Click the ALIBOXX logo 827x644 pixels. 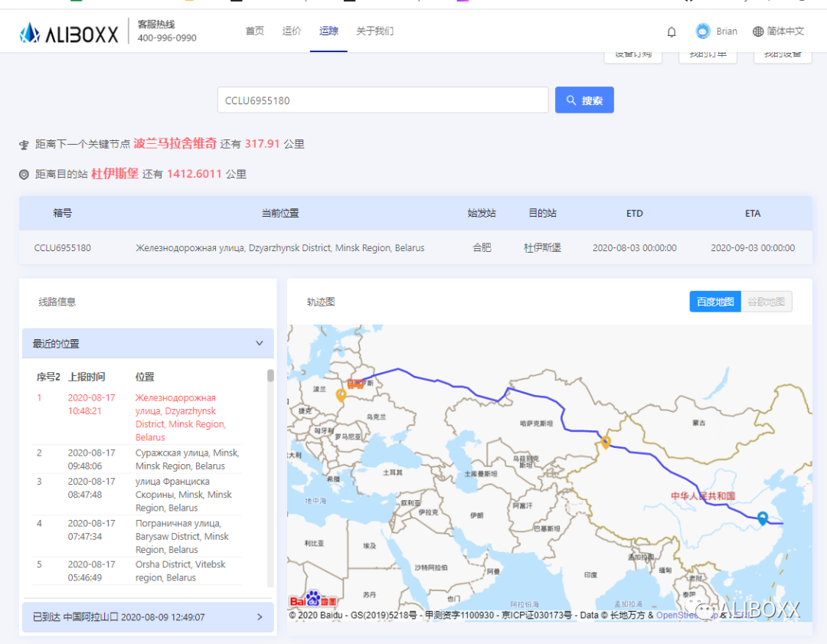click(x=69, y=32)
